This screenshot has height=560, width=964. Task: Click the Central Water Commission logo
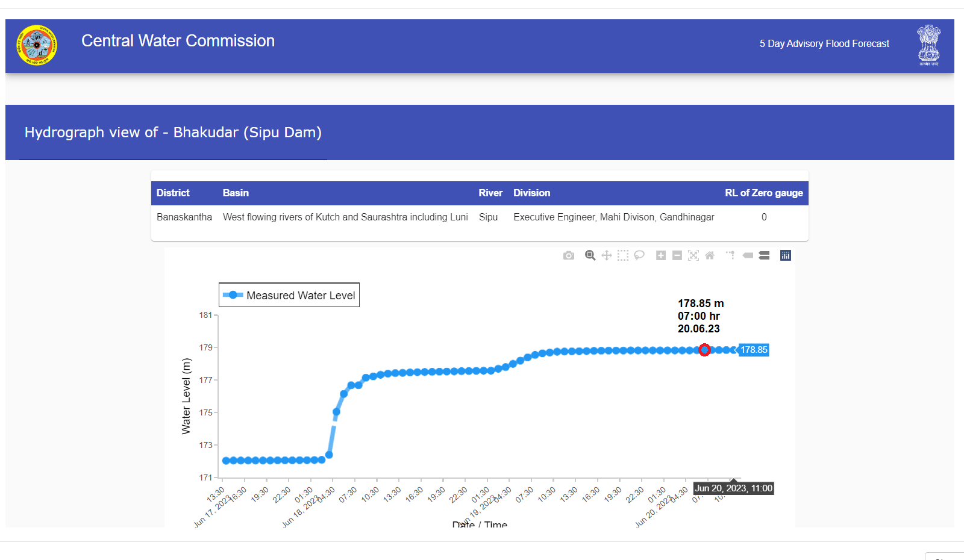tap(37, 45)
